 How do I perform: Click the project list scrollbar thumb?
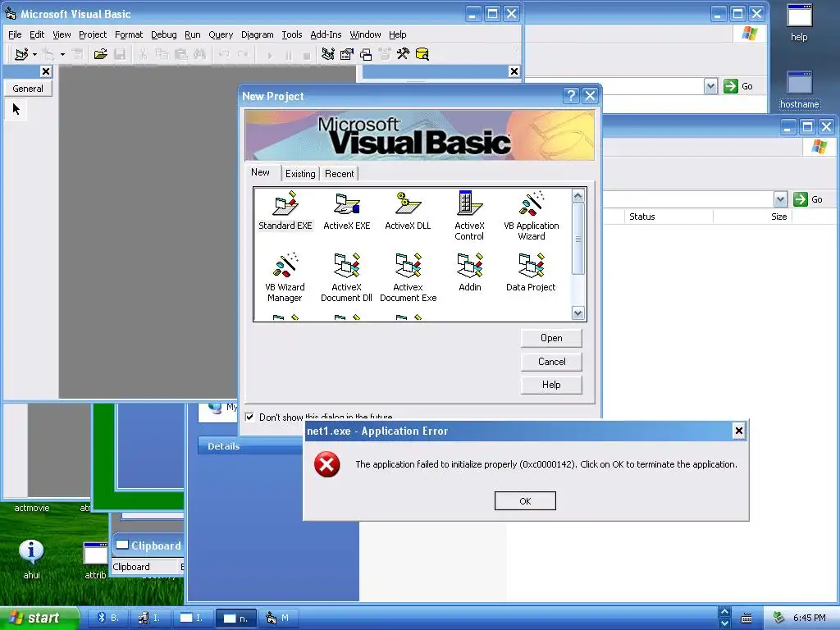(577, 239)
